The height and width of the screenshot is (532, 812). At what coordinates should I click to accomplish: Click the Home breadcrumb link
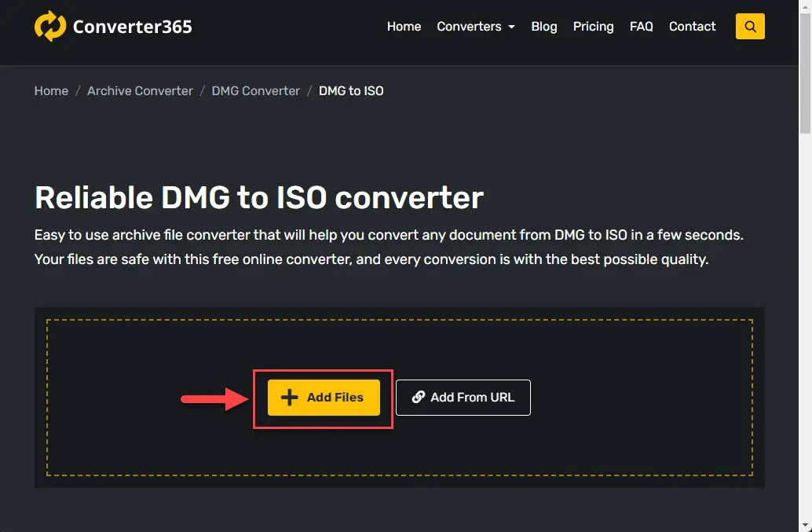pos(51,91)
